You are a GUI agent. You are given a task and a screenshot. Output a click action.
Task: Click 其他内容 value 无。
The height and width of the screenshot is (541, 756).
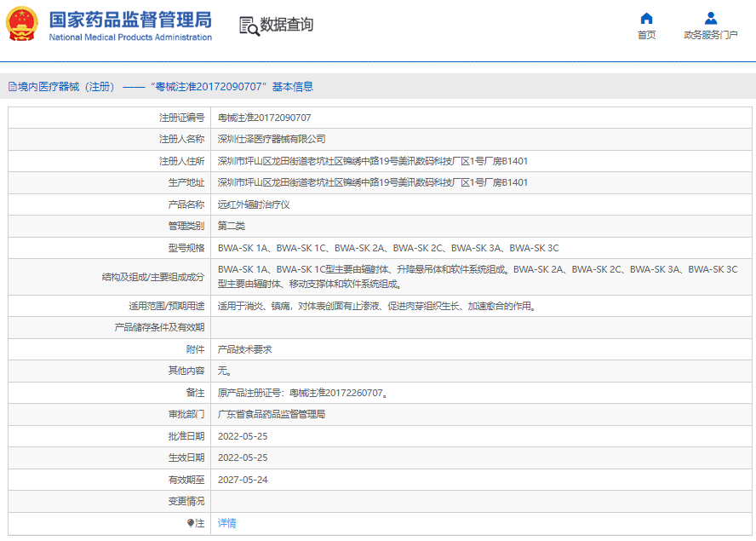pyautogui.click(x=225, y=371)
